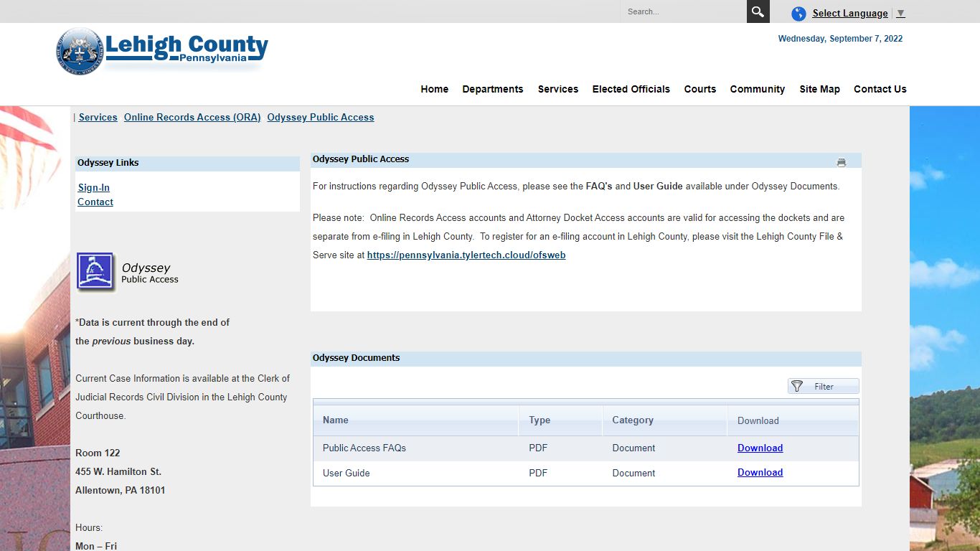The image size is (980, 551).
Task: Click inside the Search text field
Action: (x=683, y=11)
